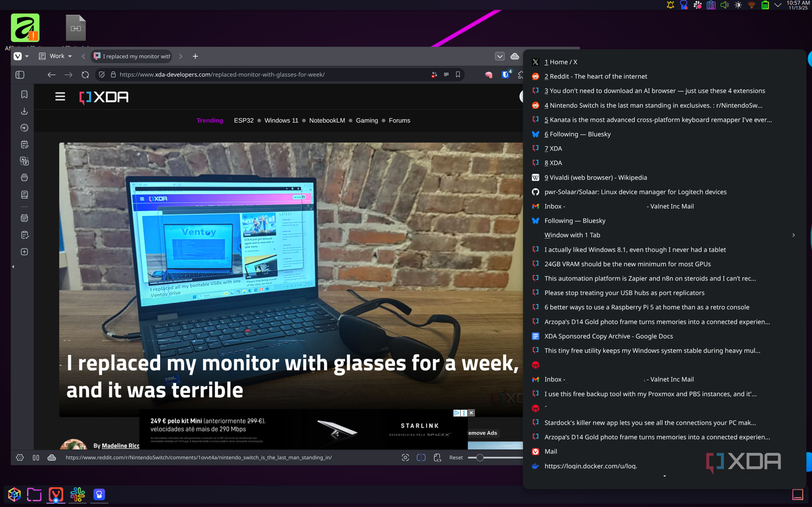Open the Tasks panel in the sidebar
The width and height of the screenshot is (812, 507).
(x=24, y=235)
